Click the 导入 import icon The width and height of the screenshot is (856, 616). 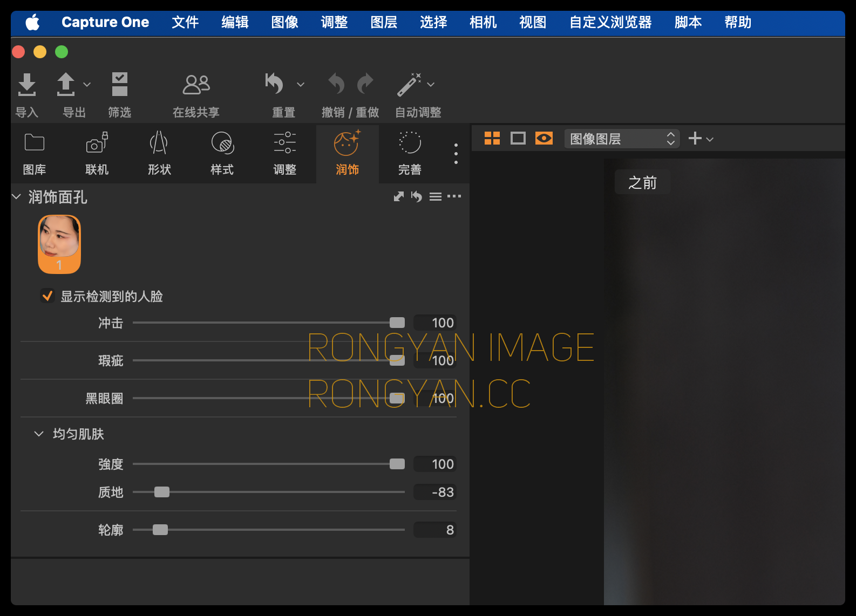point(27,84)
